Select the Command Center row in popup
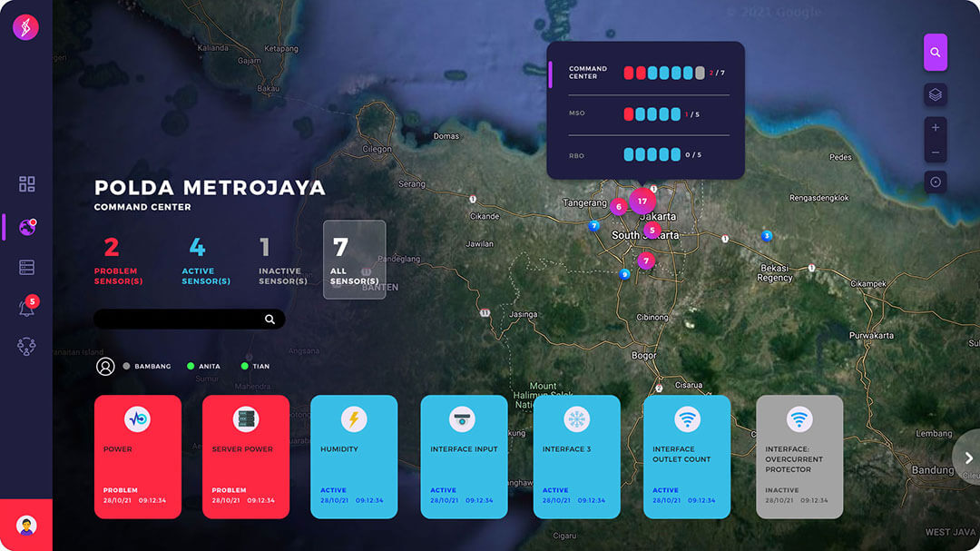 click(645, 73)
